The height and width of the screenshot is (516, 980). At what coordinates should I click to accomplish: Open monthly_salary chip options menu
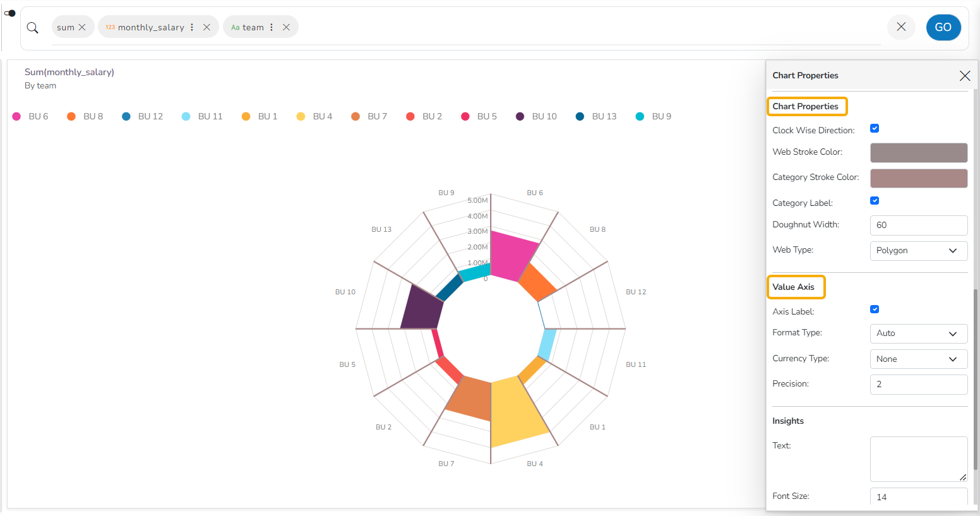coord(192,27)
